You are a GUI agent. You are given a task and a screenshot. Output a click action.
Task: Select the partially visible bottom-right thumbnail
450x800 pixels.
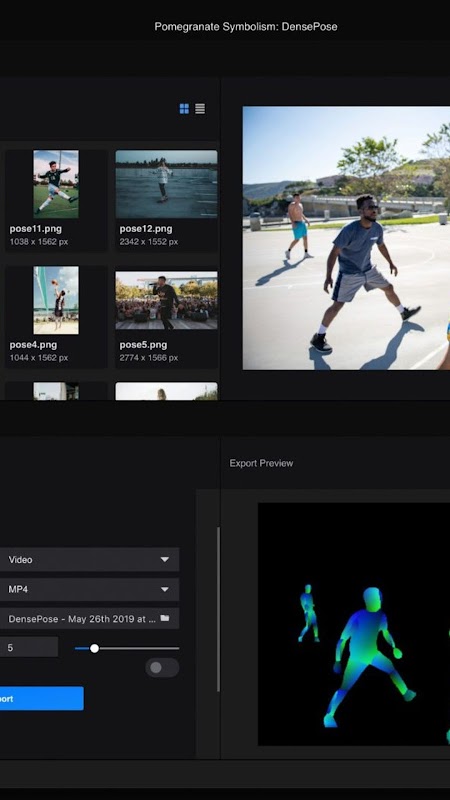[166, 391]
